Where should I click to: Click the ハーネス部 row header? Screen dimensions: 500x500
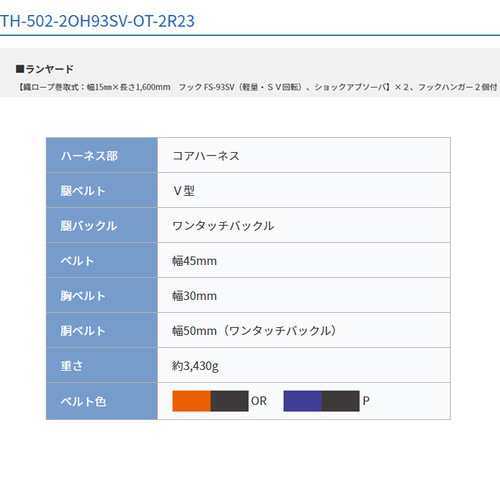tap(102, 155)
